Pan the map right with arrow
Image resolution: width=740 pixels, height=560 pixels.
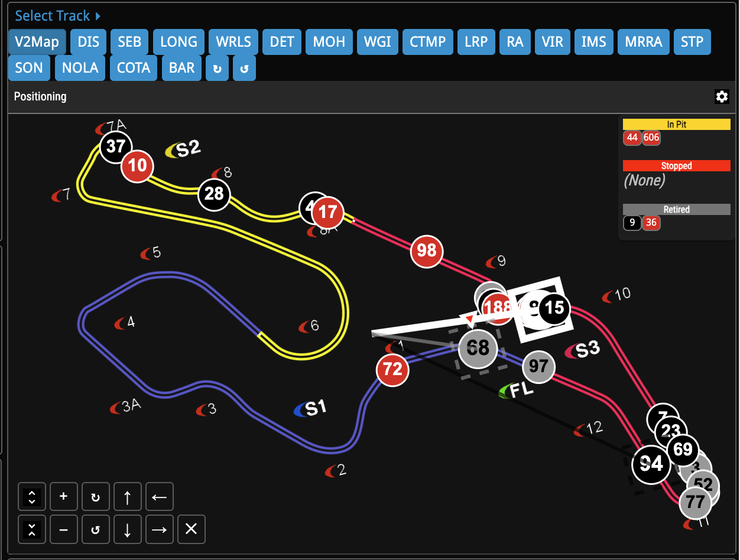coord(159,529)
